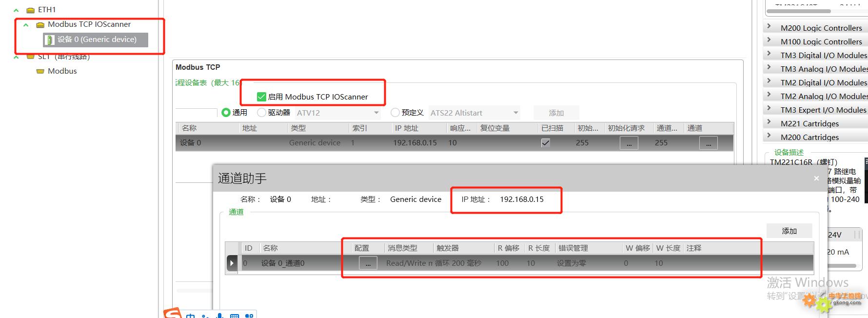This screenshot has width=868, height=318.
Task: Click the R 偏移 column header
Action: click(510, 248)
